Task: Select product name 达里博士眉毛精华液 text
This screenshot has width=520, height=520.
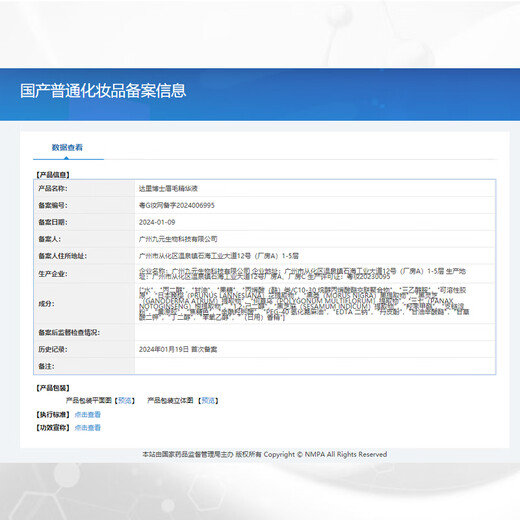Action: click(x=168, y=188)
